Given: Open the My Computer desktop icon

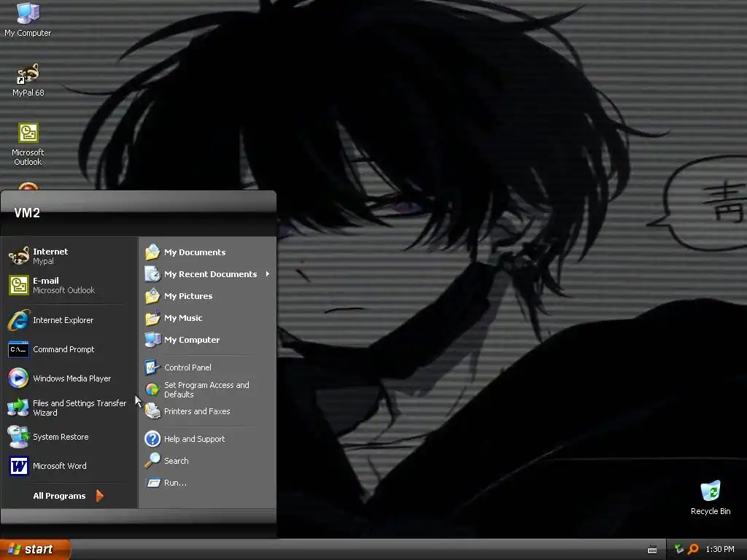Looking at the screenshot, I should tap(28, 20).
